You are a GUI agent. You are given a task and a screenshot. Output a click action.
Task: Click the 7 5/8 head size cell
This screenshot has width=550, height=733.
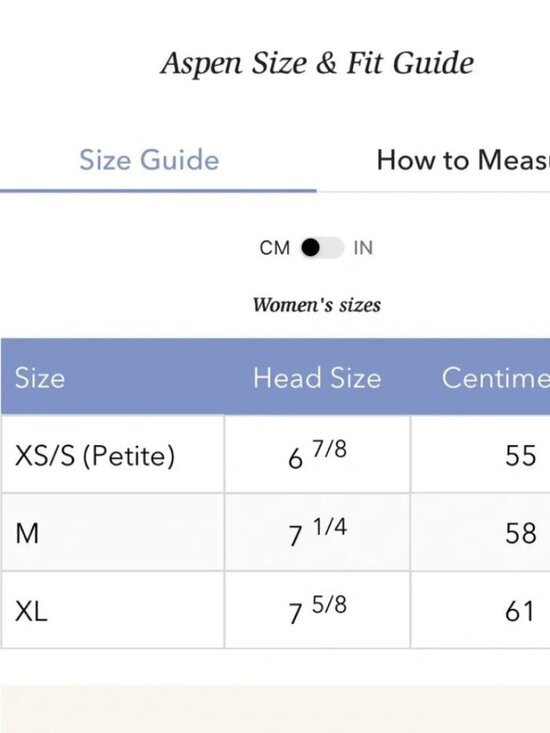(317, 610)
